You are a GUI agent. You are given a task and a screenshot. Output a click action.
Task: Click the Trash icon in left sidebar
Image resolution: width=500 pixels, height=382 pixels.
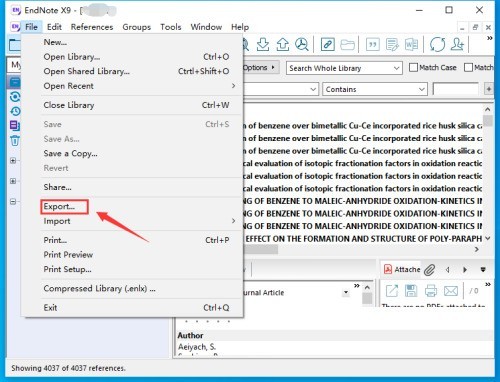pyautogui.click(x=15, y=141)
